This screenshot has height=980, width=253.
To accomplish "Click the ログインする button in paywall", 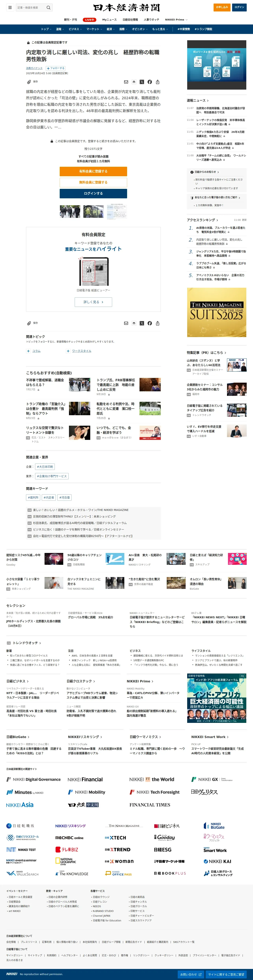I will (x=93, y=194).
